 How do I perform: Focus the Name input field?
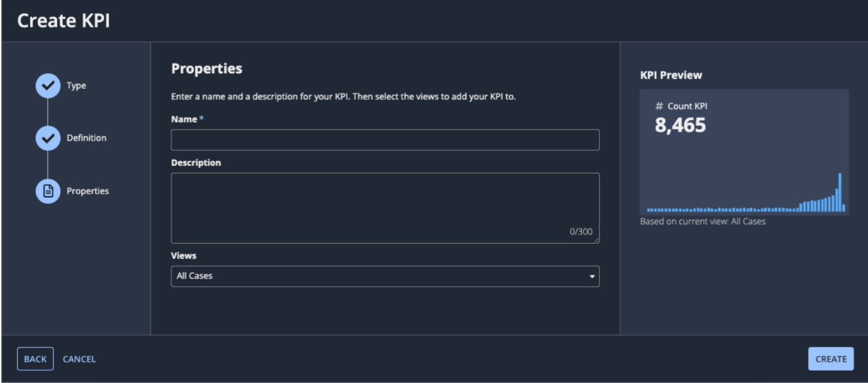385,140
